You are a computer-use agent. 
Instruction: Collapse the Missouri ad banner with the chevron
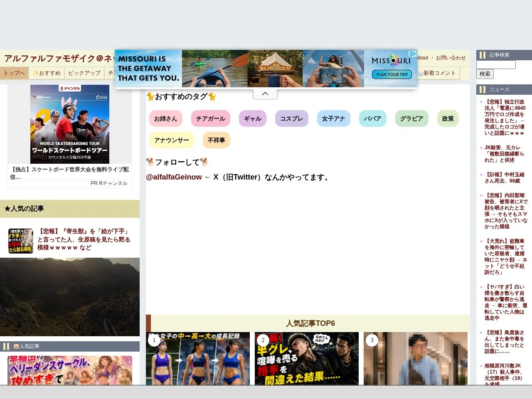[265, 94]
